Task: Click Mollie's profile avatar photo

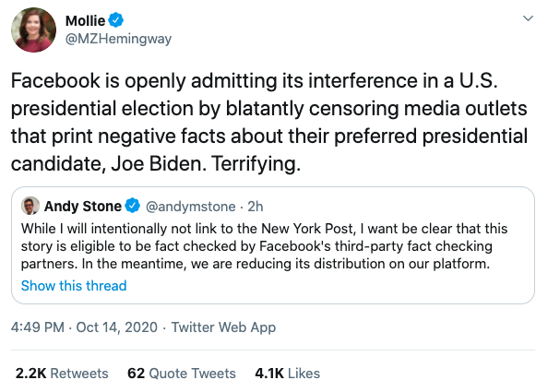Action: 33,30
